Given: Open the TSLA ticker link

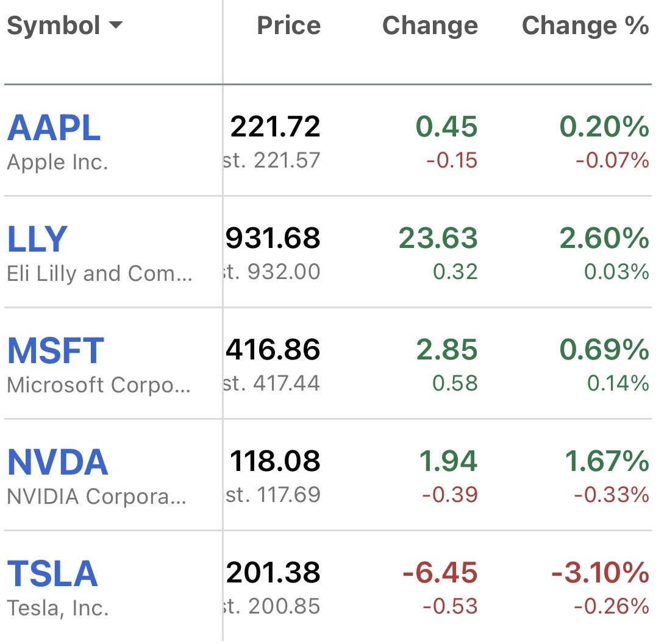Looking at the screenshot, I should 52,574.
